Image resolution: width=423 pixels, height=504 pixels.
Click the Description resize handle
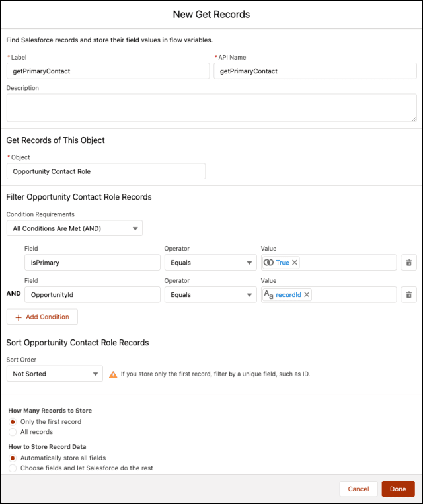point(414,119)
